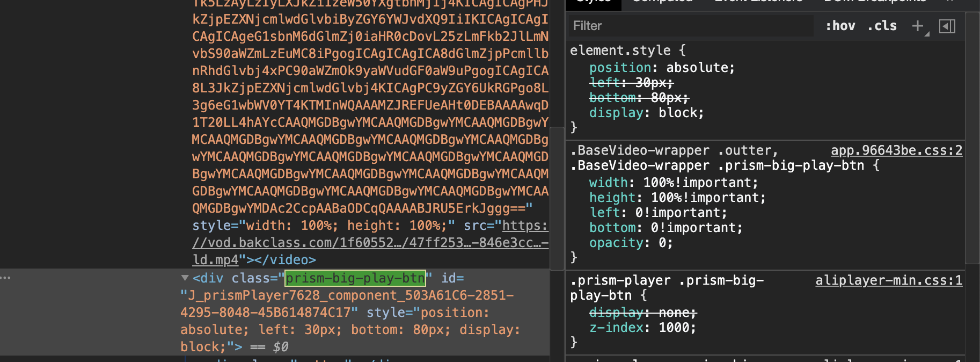980x362 pixels.
Task: Click the display: block declaration
Action: 646,113
